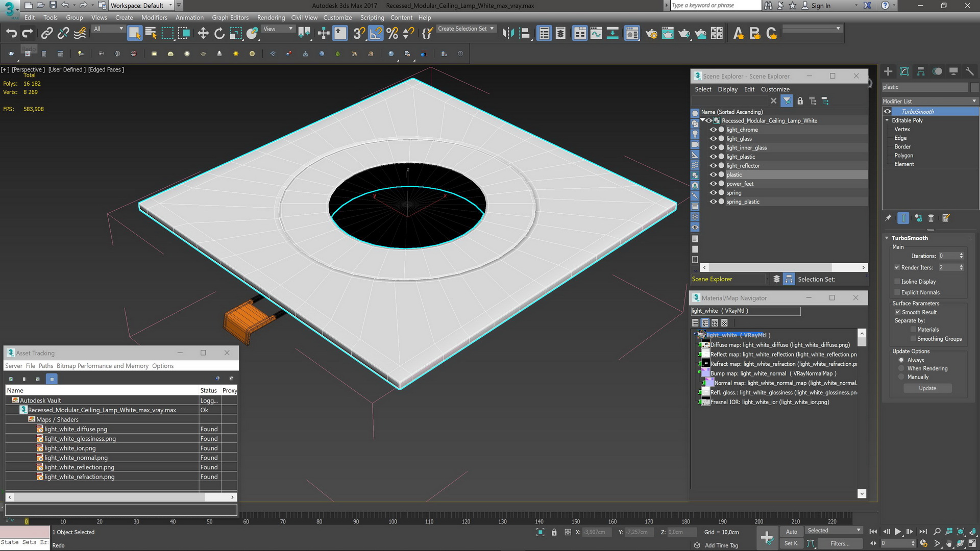Click the Select and Link tool

tap(47, 34)
